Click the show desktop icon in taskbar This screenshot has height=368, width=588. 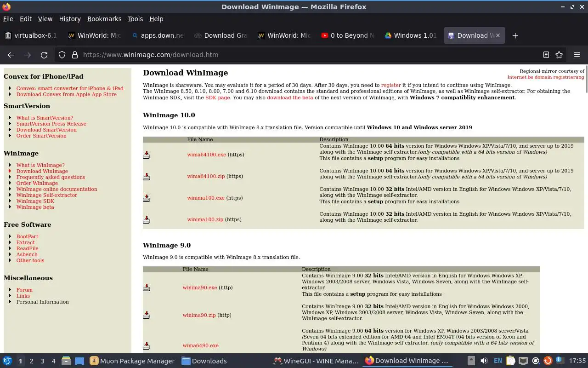point(79,361)
